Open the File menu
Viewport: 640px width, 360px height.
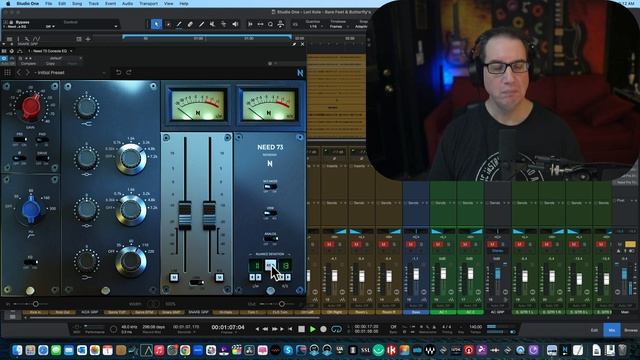click(48, 3)
